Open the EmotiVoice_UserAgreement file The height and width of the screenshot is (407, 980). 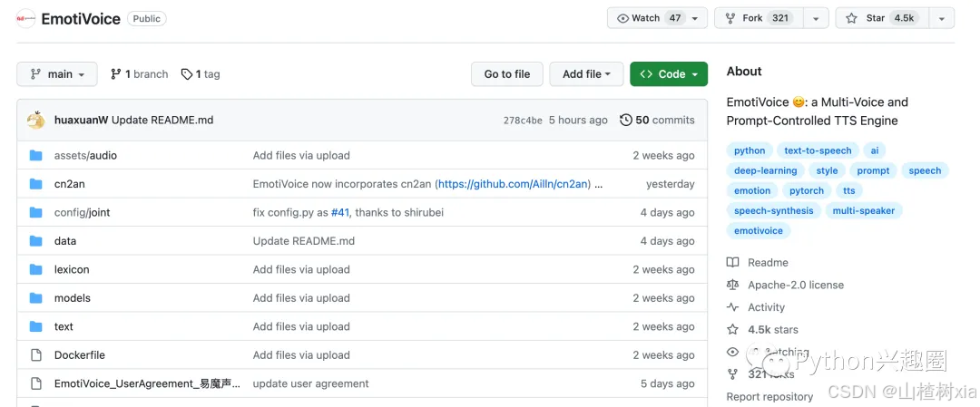[148, 383]
